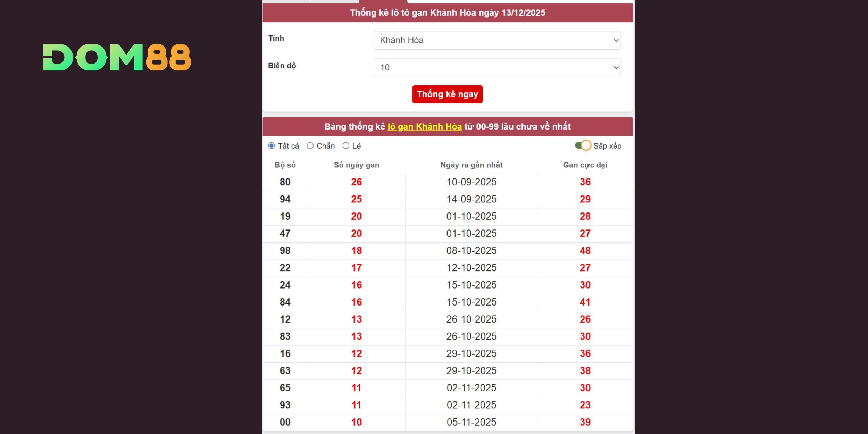Click the chevron arrow on the Khánh Hòa select
This screenshot has height=434, width=868.
tap(616, 40)
